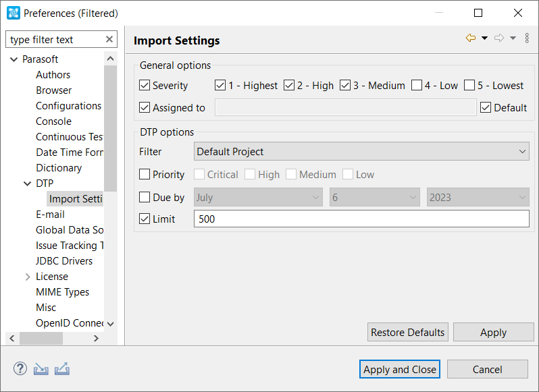Enable the Due by checkbox
This screenshot has width=539, height=392.
click(x=145, y=198)
